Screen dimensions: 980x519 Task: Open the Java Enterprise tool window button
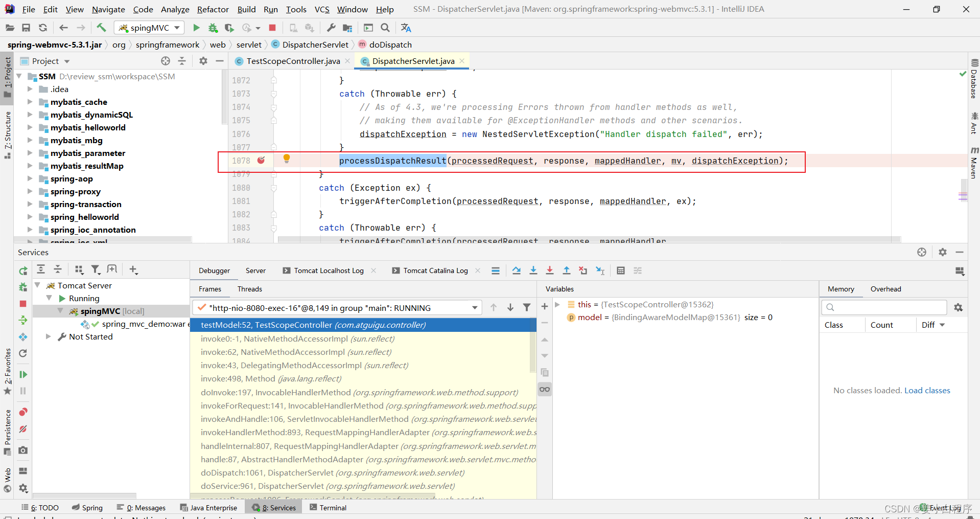click(x=208, y=508)
